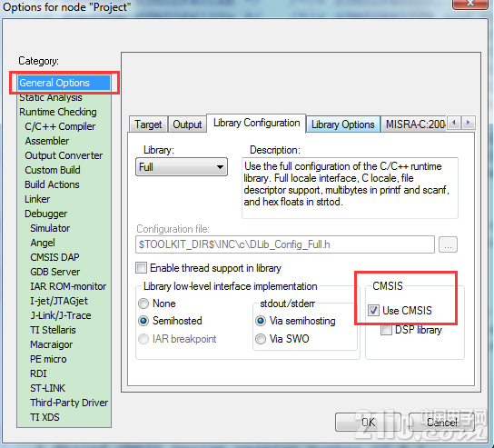Screen dimensions: 494x448
Task: Enable thread support in library checkbox
Action: click(x=141, y=268)
